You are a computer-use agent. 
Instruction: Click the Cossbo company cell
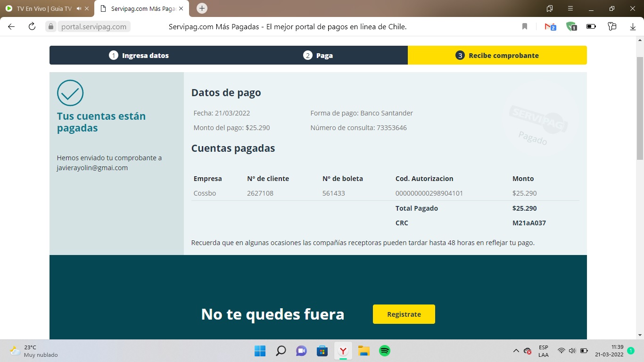click(205, 193)
